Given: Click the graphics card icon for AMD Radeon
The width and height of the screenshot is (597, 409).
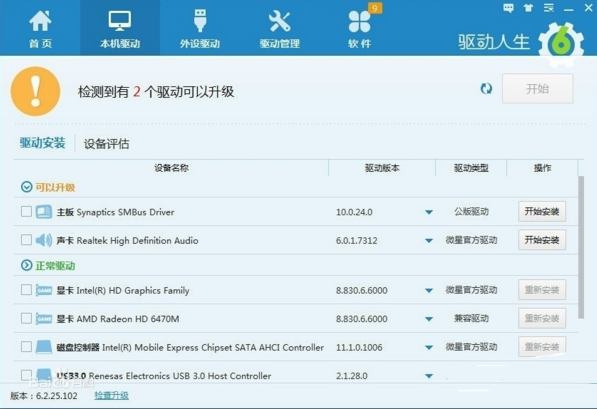Looking at the screenshot, I should tap(44, 318).
